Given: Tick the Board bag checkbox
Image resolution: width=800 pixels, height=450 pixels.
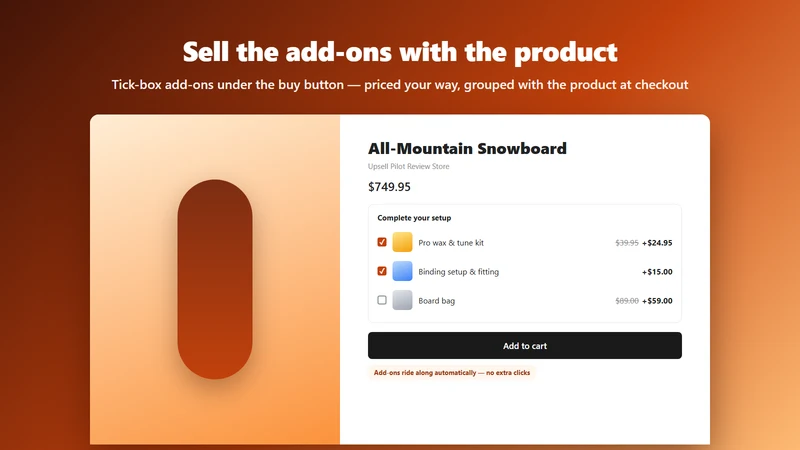Looking at the screenshot, I should coord(382,300).
